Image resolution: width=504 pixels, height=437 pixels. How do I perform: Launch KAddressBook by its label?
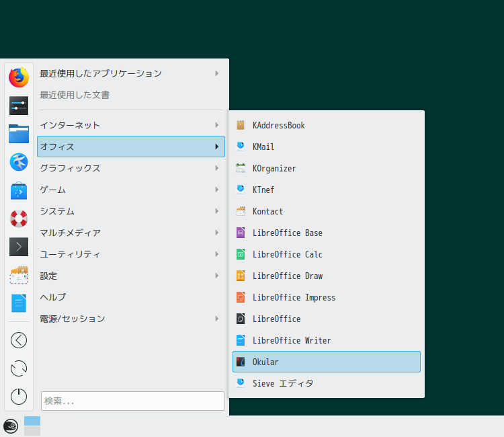(279, 125)
